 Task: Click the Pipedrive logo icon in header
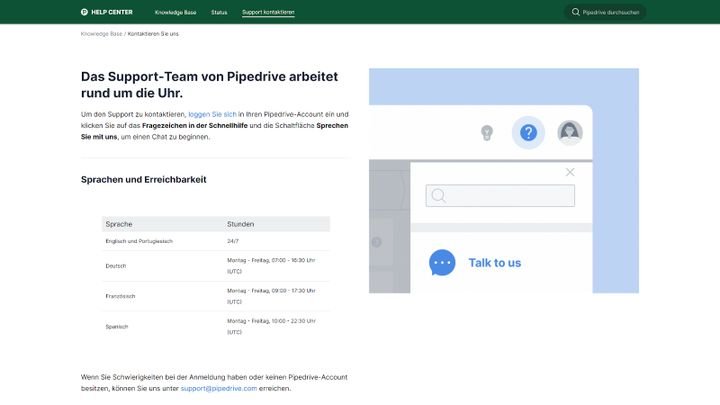pos(84,12)
